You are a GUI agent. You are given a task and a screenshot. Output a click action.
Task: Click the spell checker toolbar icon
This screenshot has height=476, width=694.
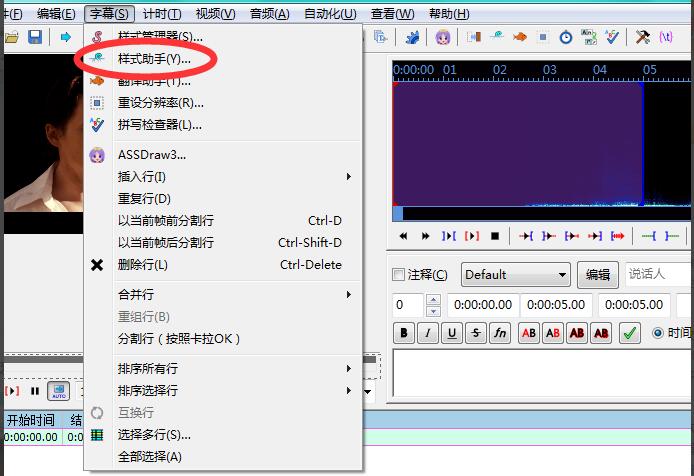click(x=612, y=37)
